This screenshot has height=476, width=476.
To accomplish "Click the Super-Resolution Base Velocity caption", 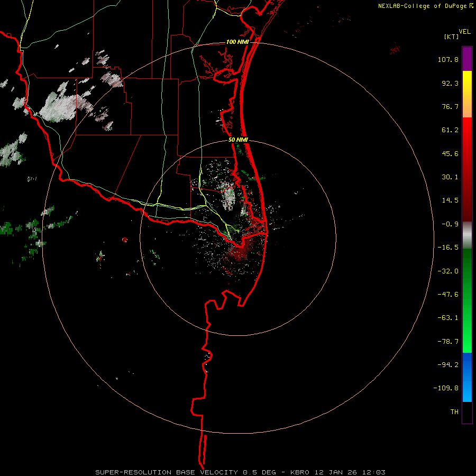I will click(x=241, y=472).
